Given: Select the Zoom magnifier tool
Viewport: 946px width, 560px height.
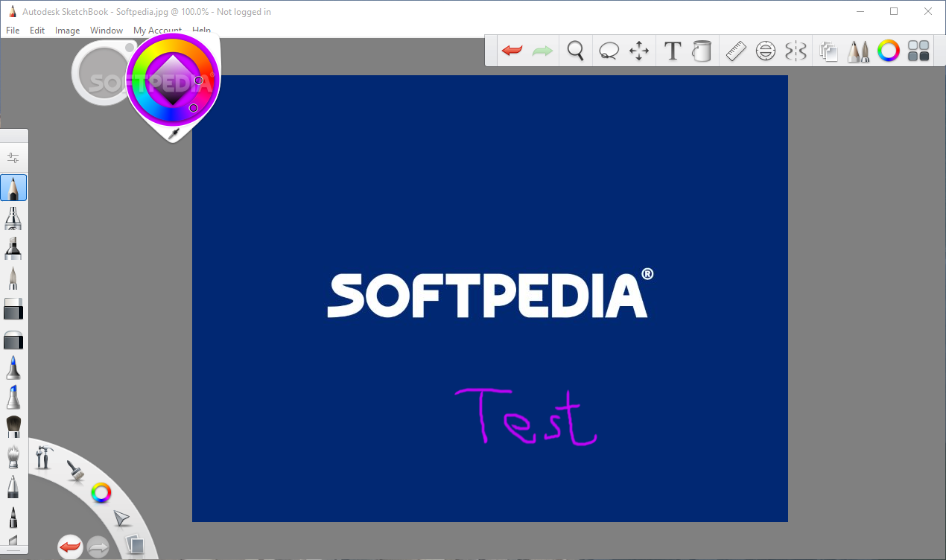Looking at the screenshot, I should 575,51.
